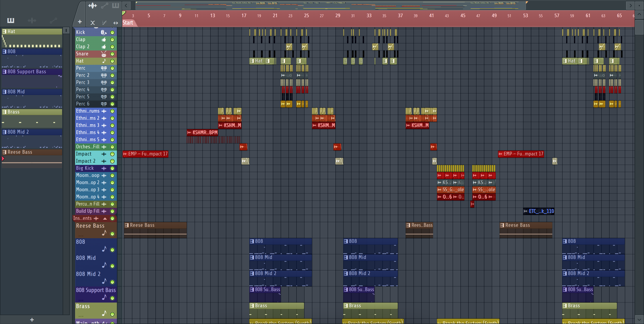This screenshot has height=324, width=644.
Task: Open the first 808 clip menu at bar 19
Action: click(252, 241)
